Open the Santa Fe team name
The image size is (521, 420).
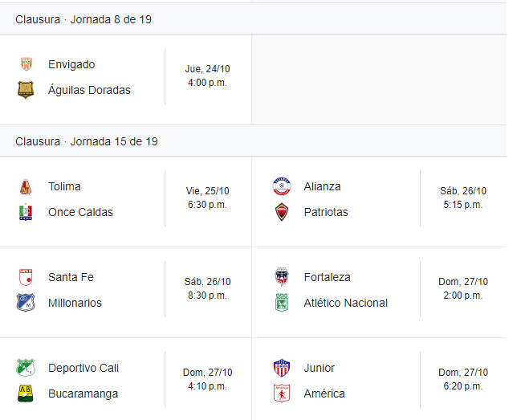(x=71, y=277)
